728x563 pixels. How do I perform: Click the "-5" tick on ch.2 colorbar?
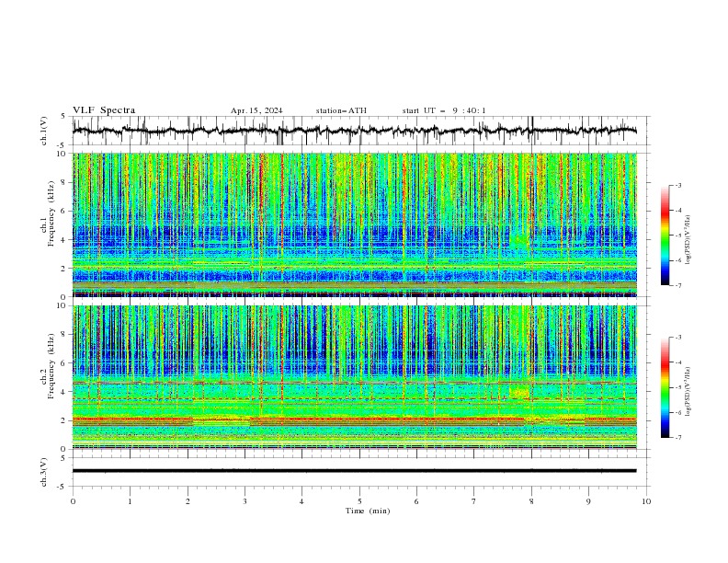tap(677, 387)
